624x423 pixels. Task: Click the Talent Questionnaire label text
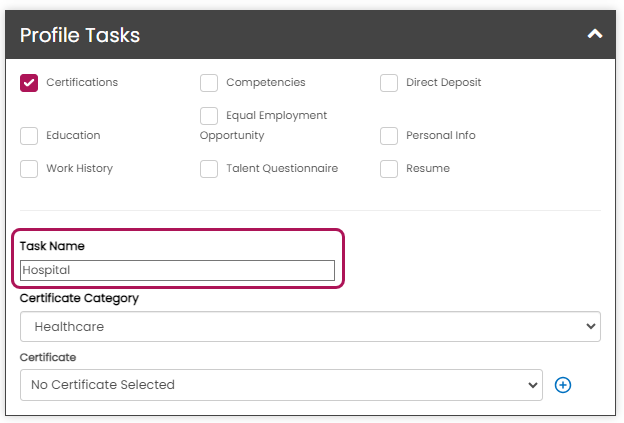(282, 169)
